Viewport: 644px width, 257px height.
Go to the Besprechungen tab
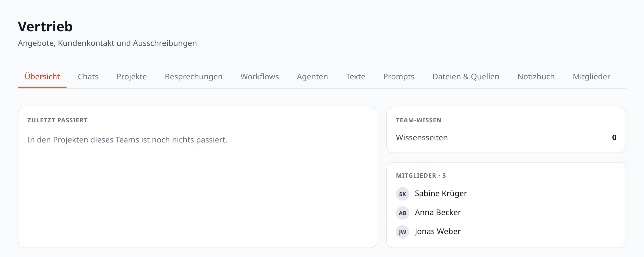(x=194, y=77)
